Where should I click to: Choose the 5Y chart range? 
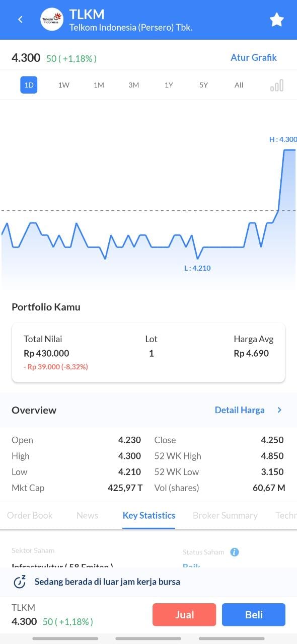tap(203, 85)
